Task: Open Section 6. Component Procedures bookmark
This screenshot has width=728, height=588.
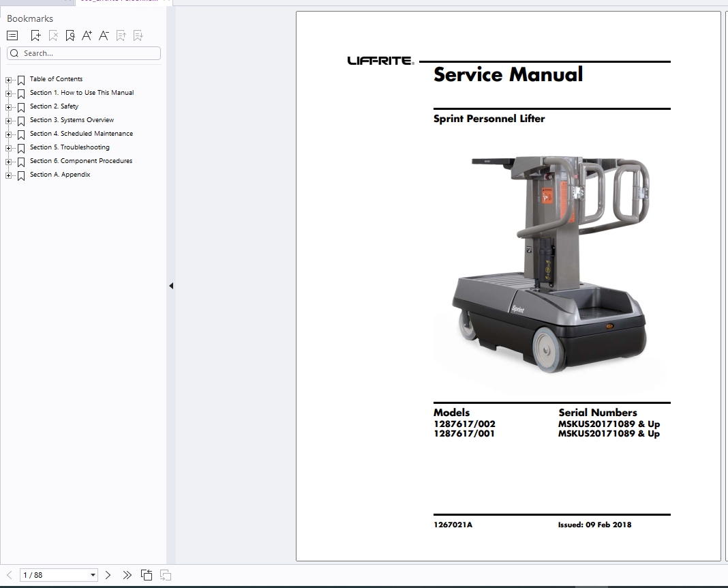Action: [x=81, y=161]
